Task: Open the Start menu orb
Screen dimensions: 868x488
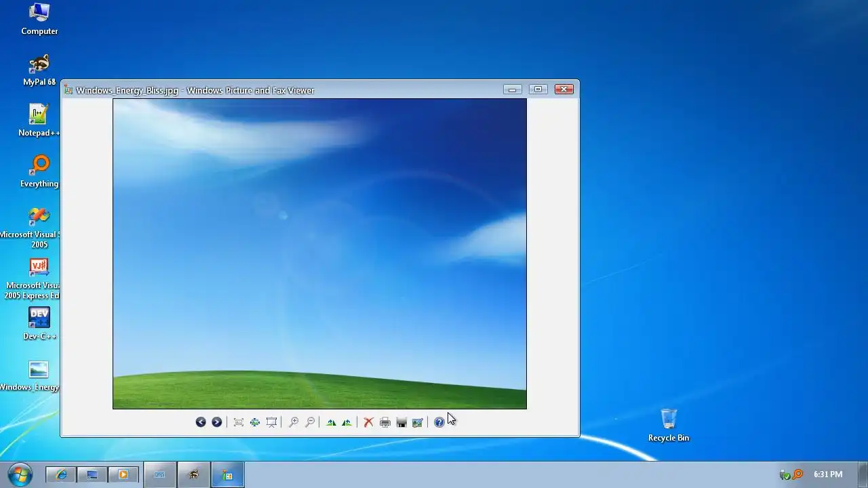Action: (x=20, y=474)
